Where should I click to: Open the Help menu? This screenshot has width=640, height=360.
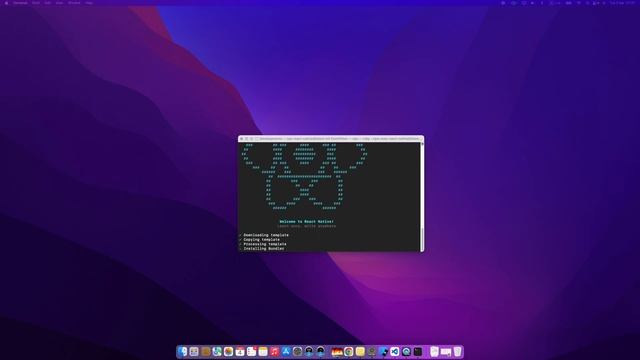pos(89,3)
